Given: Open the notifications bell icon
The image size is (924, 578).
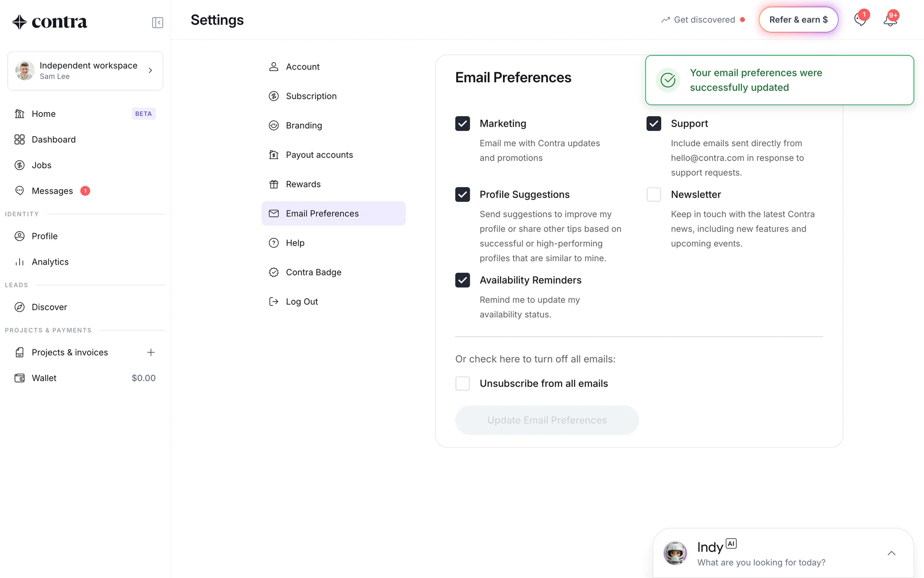Looking at the screenshot, I should (x=890, y=20).
